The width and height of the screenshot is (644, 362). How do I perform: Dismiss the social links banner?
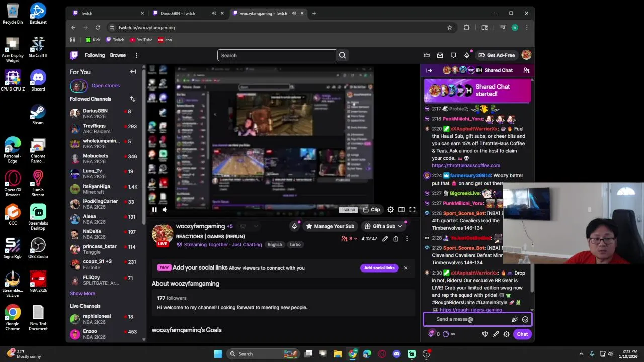[405, 268]
